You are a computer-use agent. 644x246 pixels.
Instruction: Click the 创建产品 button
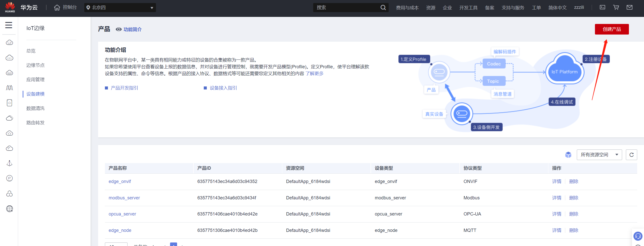(612, 29)
